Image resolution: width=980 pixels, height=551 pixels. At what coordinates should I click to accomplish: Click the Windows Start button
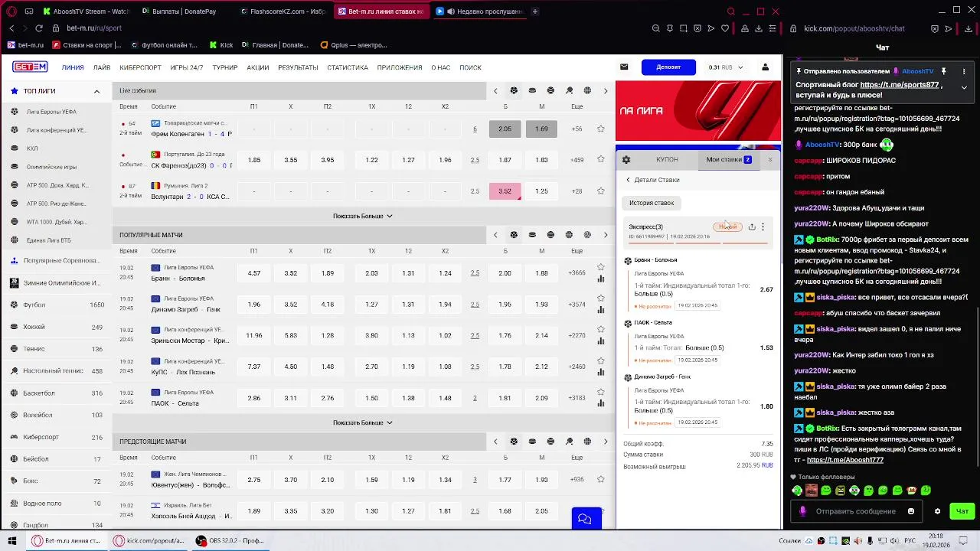coord(11,540)
